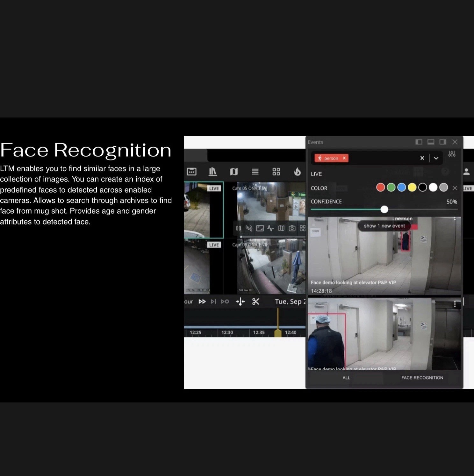Switch to the FACE RECOGNITION tab

click(x=422, y=378)
